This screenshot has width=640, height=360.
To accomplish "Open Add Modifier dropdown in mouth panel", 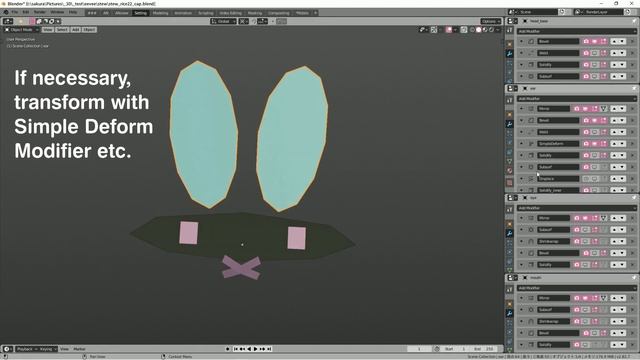I will click(x=577, y=288).
